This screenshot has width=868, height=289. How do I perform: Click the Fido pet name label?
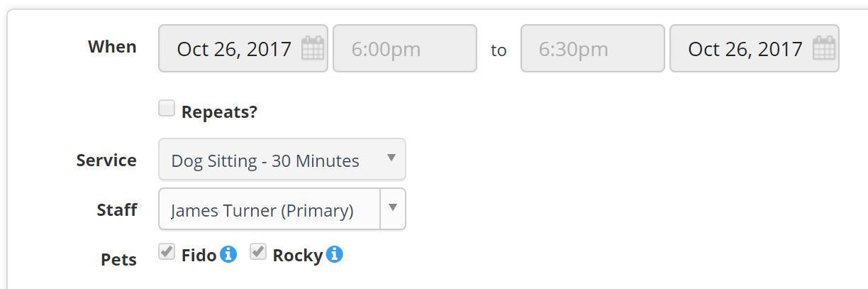coord(199,256)
